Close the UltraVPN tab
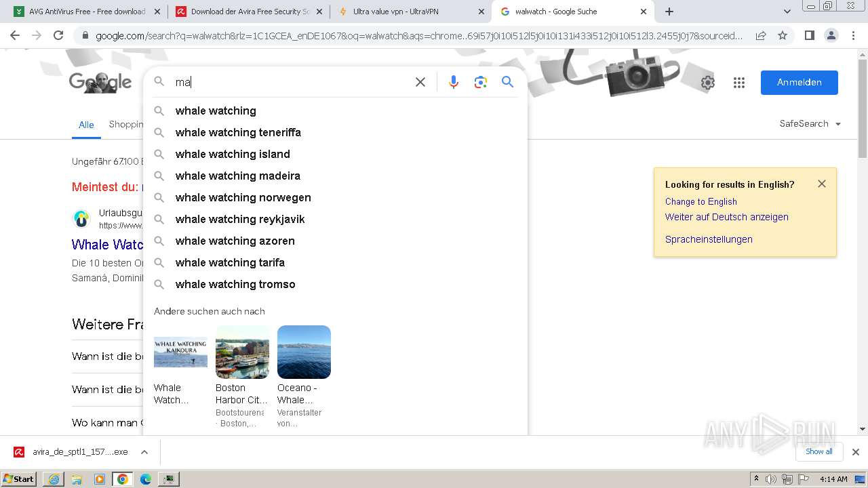This screenshot has height=488, width=868. click(x=481, y=12)
